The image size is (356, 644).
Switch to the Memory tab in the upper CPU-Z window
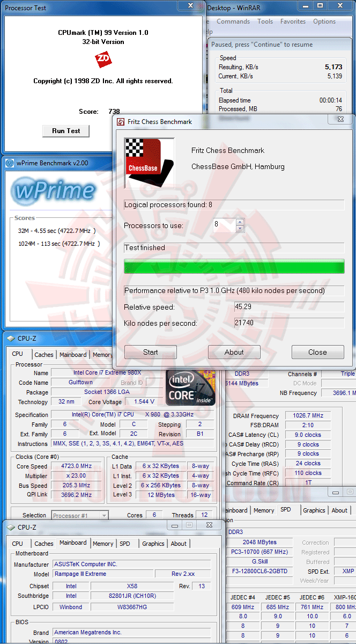click(102, 355)
